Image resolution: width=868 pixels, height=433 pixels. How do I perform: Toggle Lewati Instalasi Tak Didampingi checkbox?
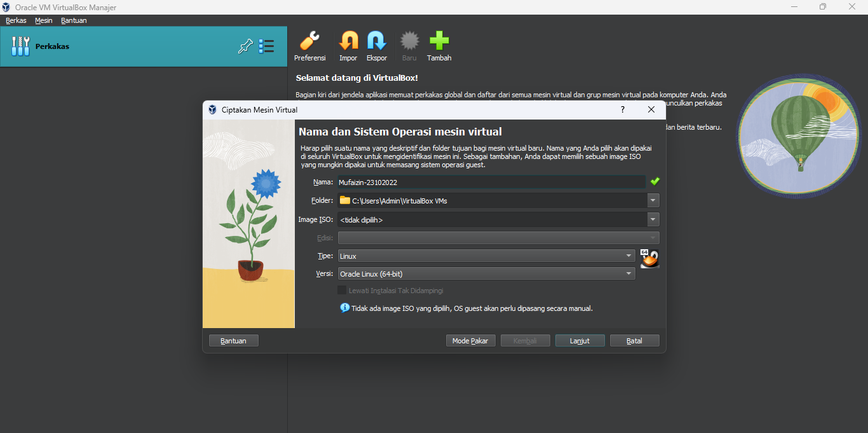(342, 290)
